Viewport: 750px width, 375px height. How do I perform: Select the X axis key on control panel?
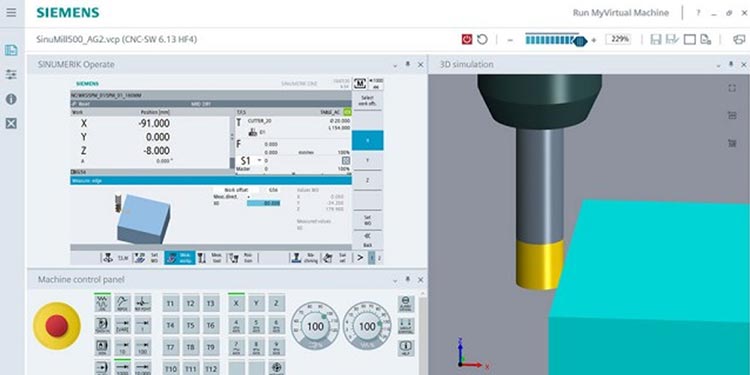coord(236,303)
